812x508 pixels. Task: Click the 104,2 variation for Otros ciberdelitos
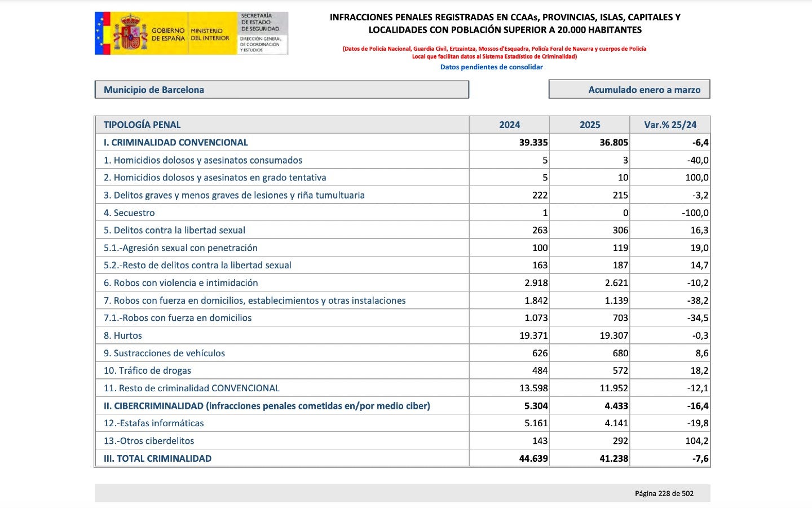[x=697, y=441]
